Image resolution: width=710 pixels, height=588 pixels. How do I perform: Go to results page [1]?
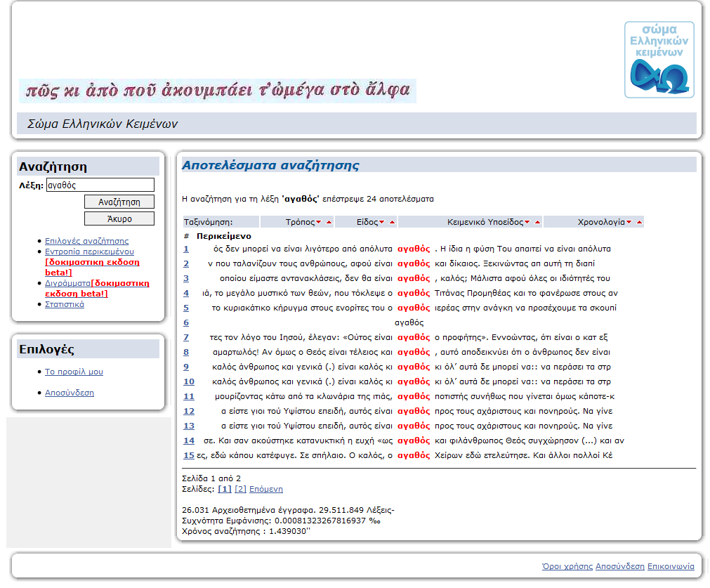(x=225, y=489)
